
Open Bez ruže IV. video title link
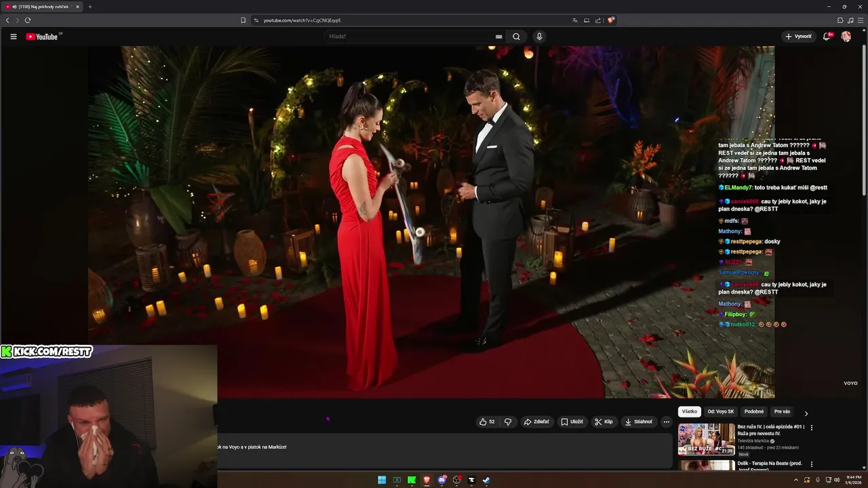771,430
